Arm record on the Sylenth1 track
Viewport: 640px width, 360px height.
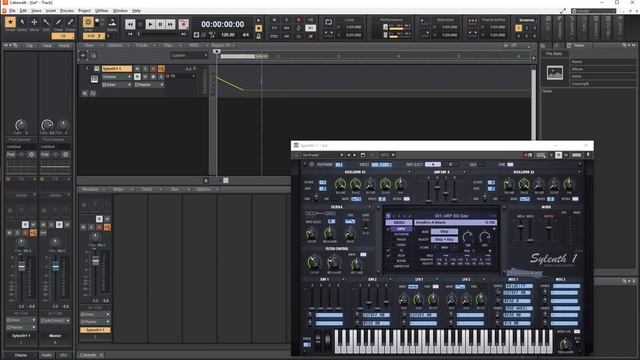point(153,69)
